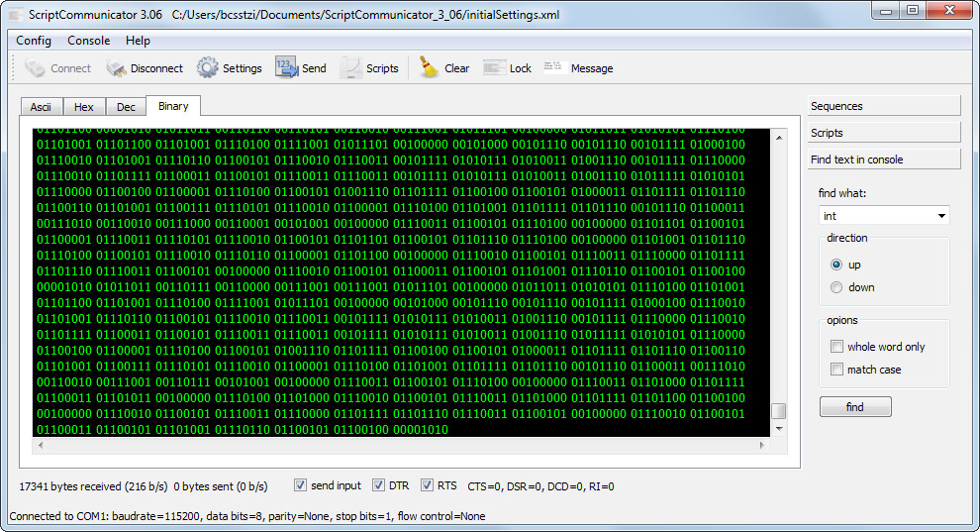
Task: Close the ScriptCommunicator window
Action: (949, 11)
